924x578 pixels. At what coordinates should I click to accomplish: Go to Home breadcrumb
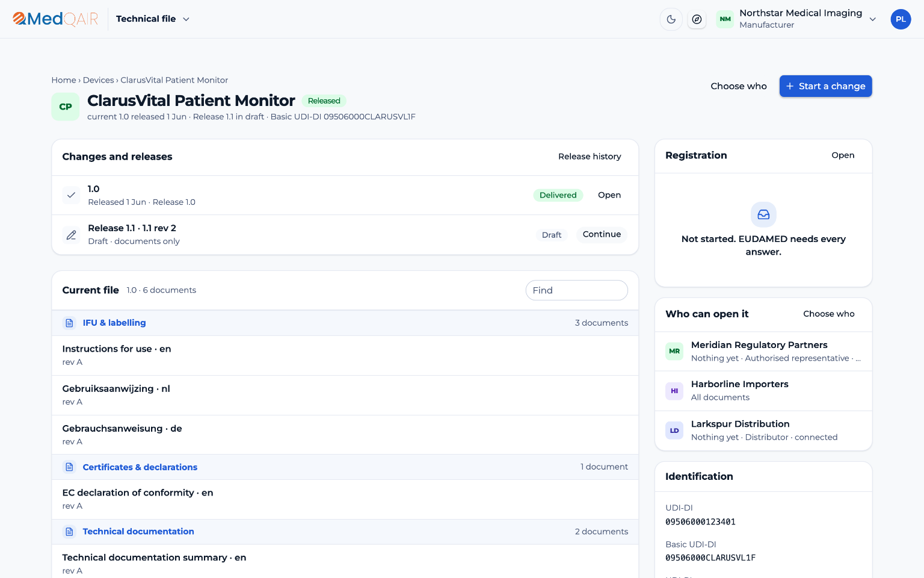64,80
